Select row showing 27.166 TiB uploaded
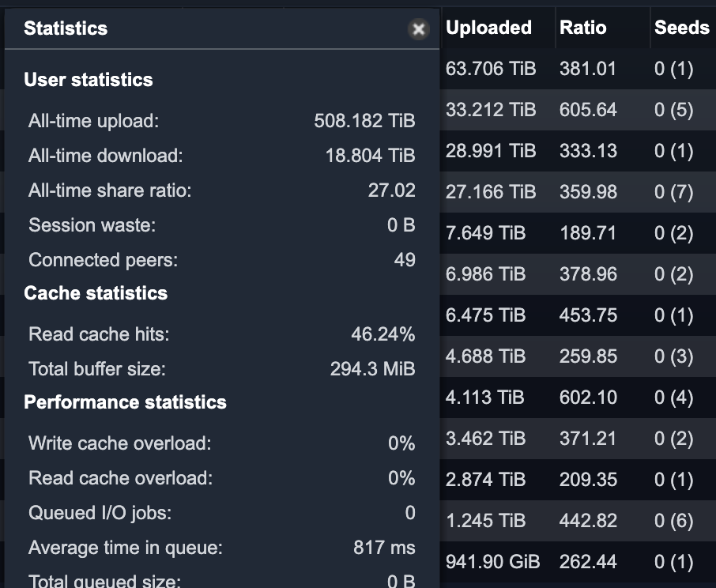This screenshot has width=716, height=588. point(578,192)
